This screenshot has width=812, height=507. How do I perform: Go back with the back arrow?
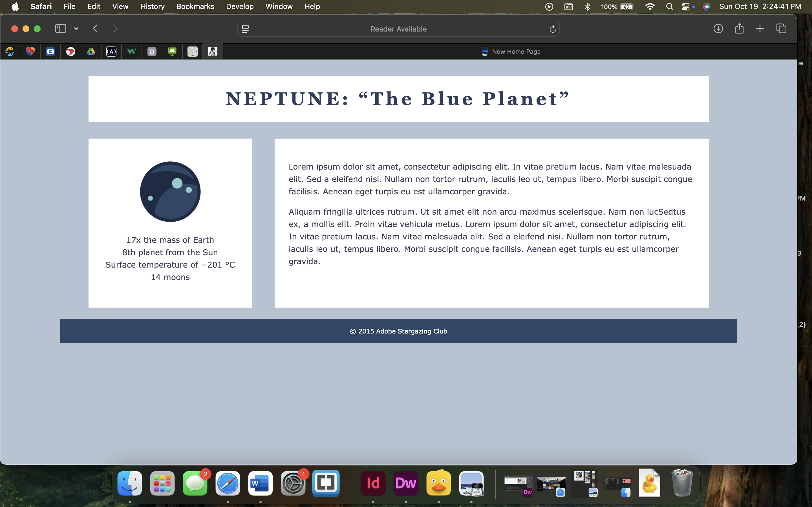tap(95, 29)
